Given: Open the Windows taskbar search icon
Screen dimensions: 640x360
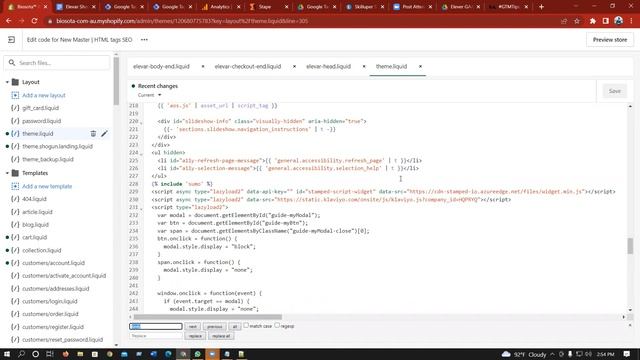Looking at the screenshot, I should 22,354.
